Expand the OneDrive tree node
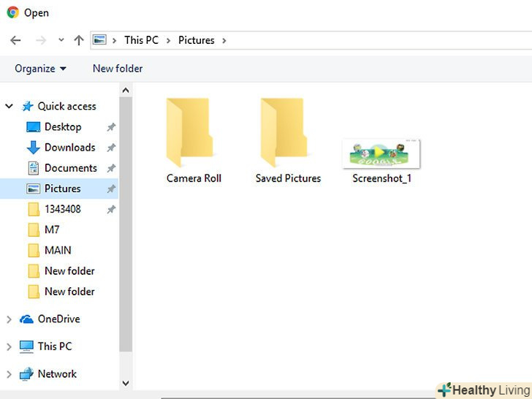Viewport: 532px width, 399px height. pyautogui.click(x=9, y=319)
